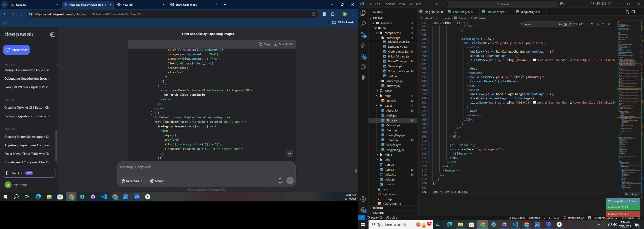Expand the servicespage folder
Screen dimensions: 644x229
379,81
